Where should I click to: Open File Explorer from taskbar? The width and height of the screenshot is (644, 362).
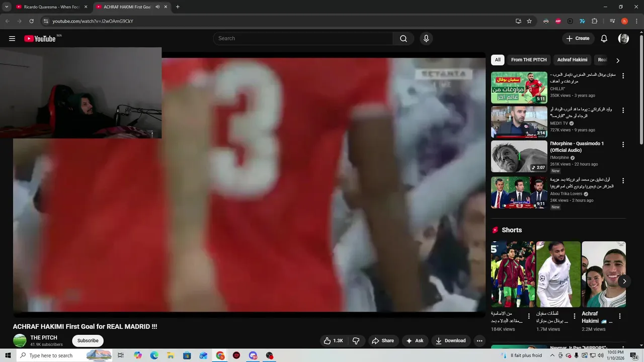(171, 355)
